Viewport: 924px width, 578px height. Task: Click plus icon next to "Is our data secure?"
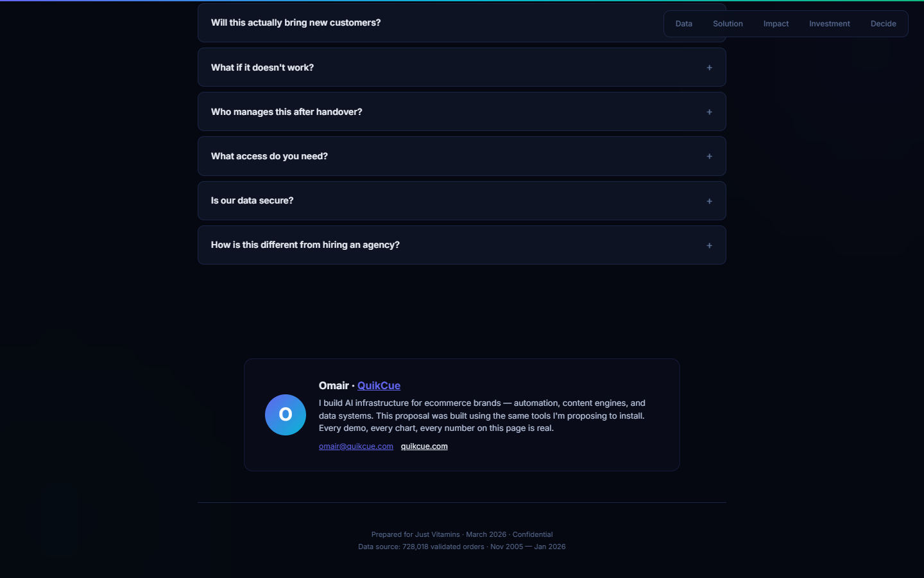pyautogui.click(x=709, y=201)
